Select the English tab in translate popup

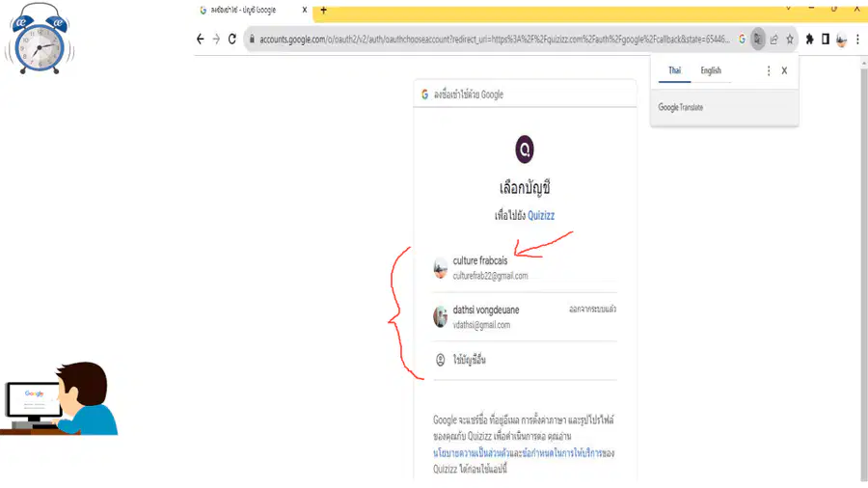tap(711, 70)
